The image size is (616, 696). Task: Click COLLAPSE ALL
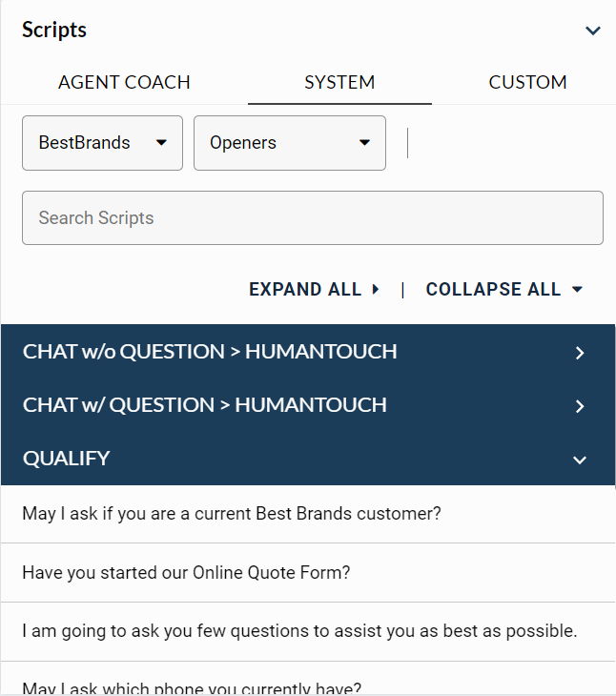(503, 289)
